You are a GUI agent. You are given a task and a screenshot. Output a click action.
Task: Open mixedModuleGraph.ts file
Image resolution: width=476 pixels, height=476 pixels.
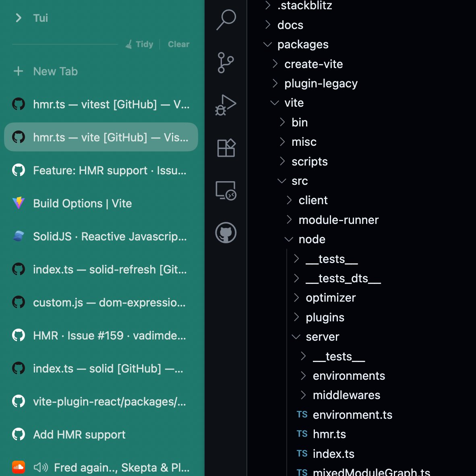[x=371, y=472]
